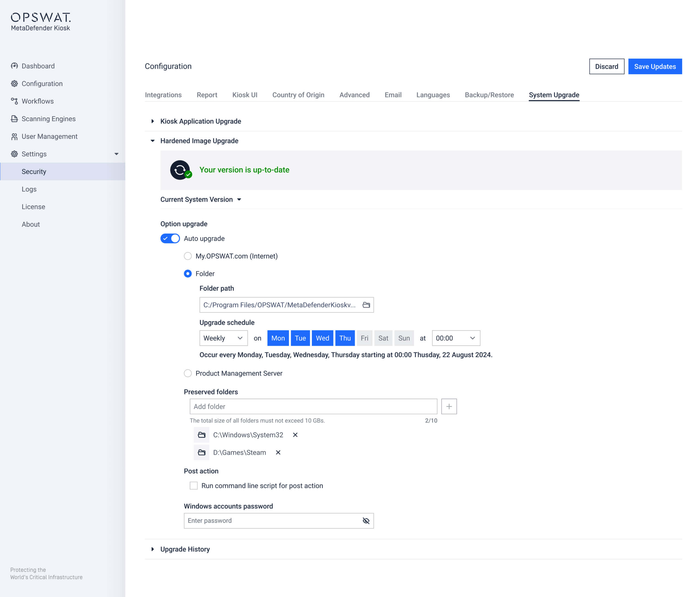Remove C:\Windows\System32 preserved folder
The image size is (700, 597).
pos(295,435)
